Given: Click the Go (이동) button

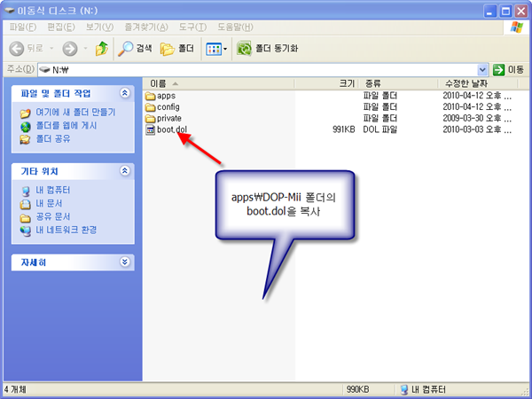Looking at the screenshot, I should click(509, 70).
